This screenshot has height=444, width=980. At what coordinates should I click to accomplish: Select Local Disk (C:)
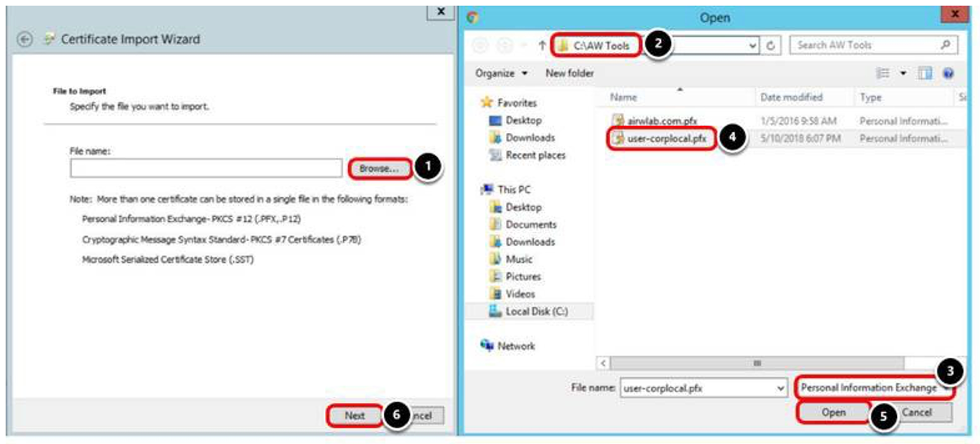[537, 312]
